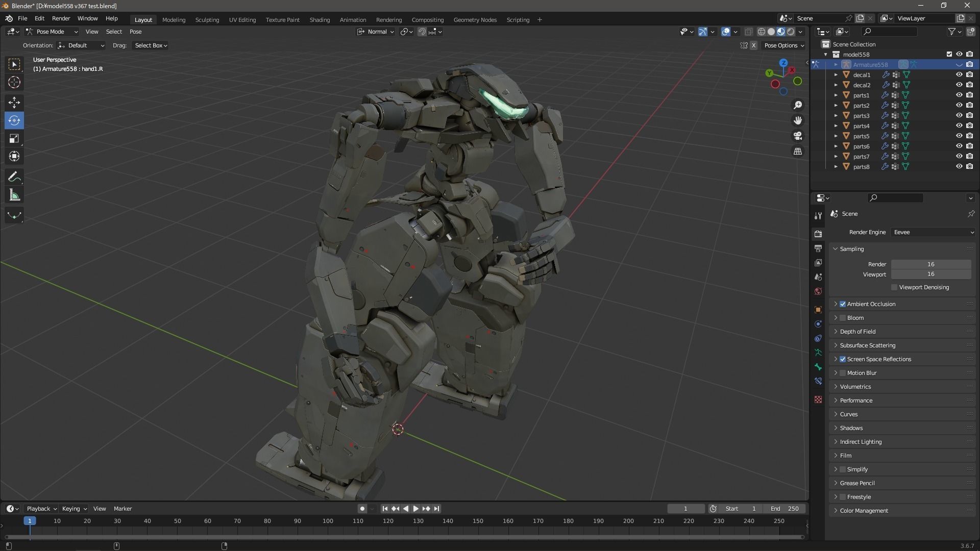
Task: Open the Texture properties tab
Action: [x=818, y=399]
